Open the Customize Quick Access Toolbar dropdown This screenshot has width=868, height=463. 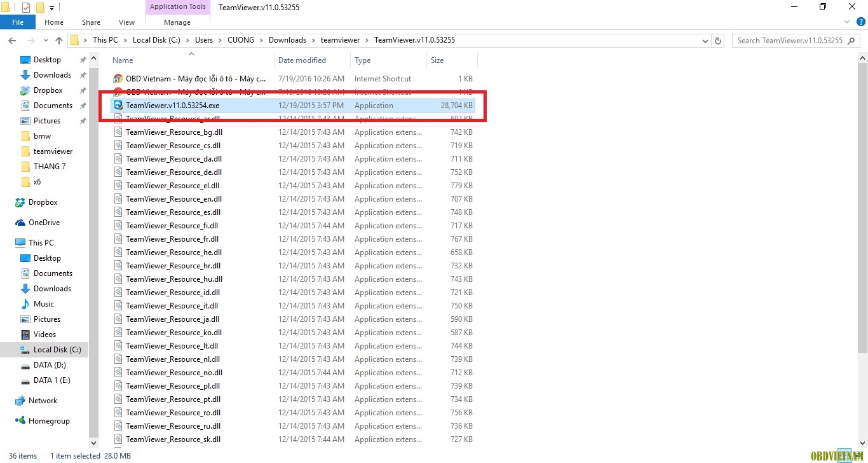(x=52, y=8)
